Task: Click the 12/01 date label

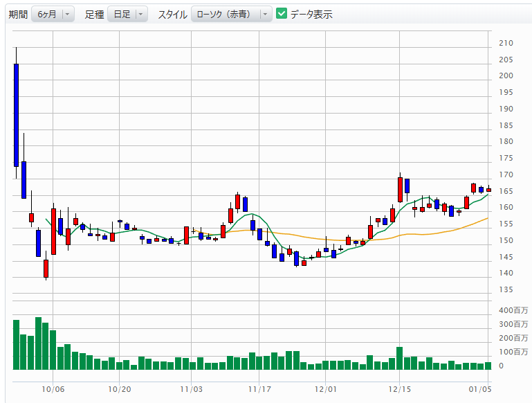Action: 326,390
